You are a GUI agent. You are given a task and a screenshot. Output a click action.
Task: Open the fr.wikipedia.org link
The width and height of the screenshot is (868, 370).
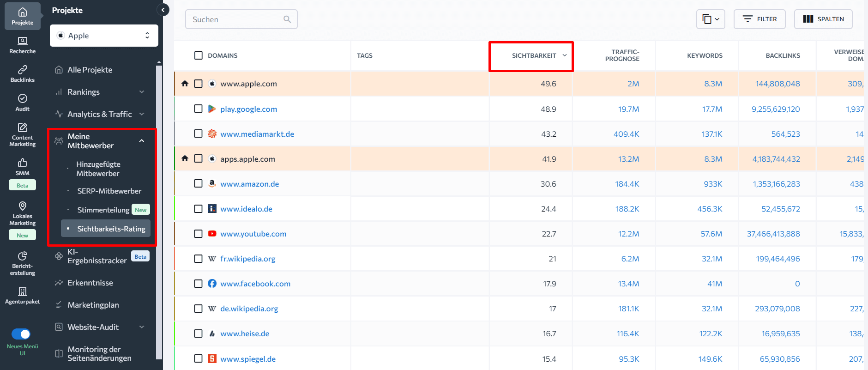click(x=247, y=259)
